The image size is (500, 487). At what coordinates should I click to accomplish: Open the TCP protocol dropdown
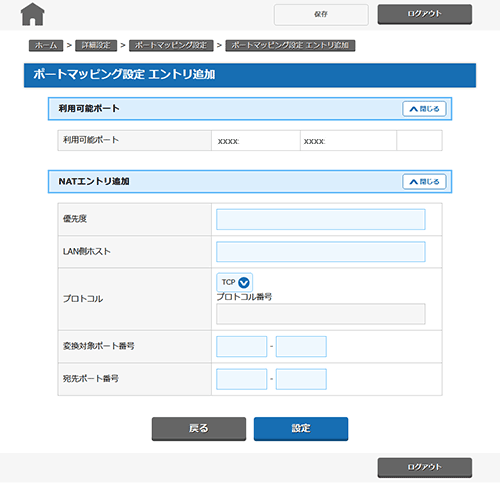pos(235,282)
